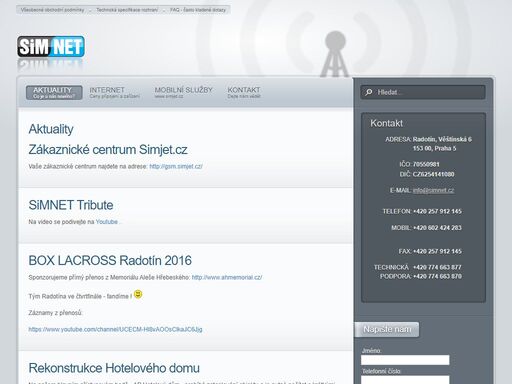Click the telefon number +420 257 912 145
512x384 pixels.
[x=437, y=211]
